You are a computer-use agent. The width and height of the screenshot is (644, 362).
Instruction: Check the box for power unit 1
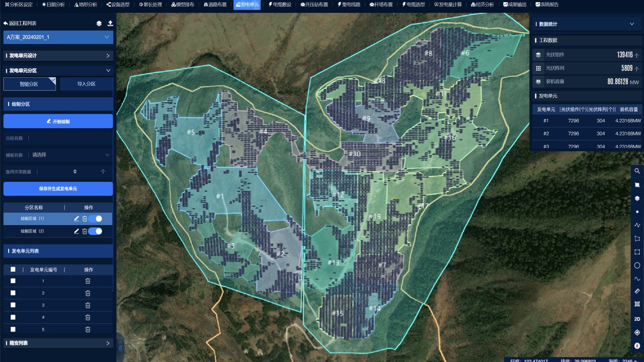pos(13,281)
